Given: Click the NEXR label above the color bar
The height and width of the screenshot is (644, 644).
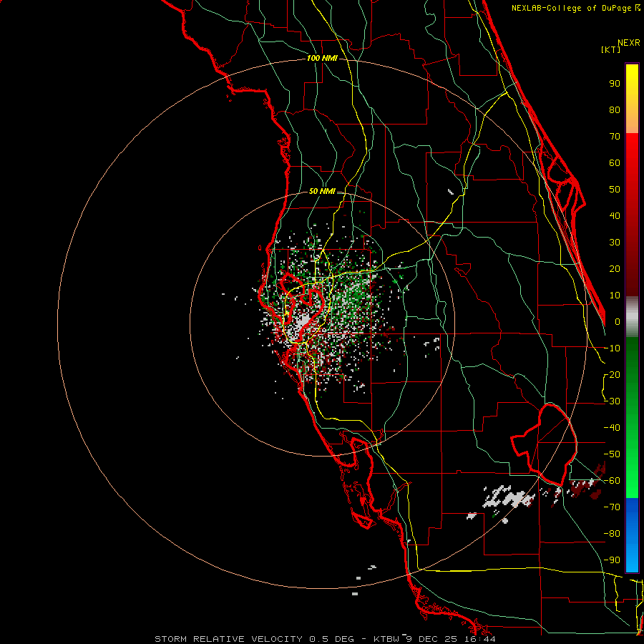Looking at the screenshot, I should click(x=629, y=43).
